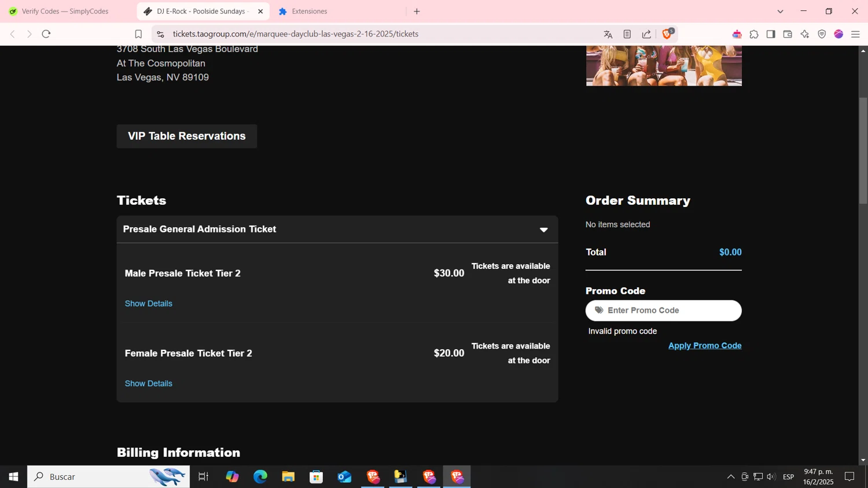Click the page vertical scrollbar
The height and width of the screenshot is (488, 868).
point(863,150)
